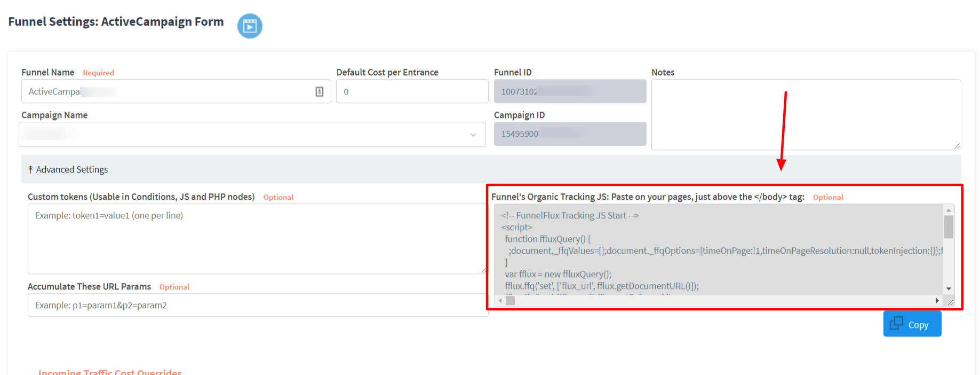Open the Campaign Name dropdown
The image size is (980, 375).
(x=252, y=134)
